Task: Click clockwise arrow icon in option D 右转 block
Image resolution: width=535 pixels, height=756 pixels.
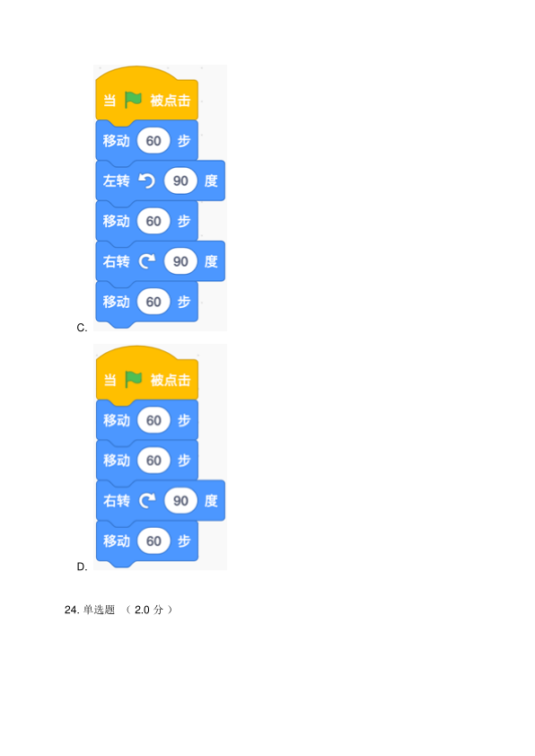Action: click(147, 500)
